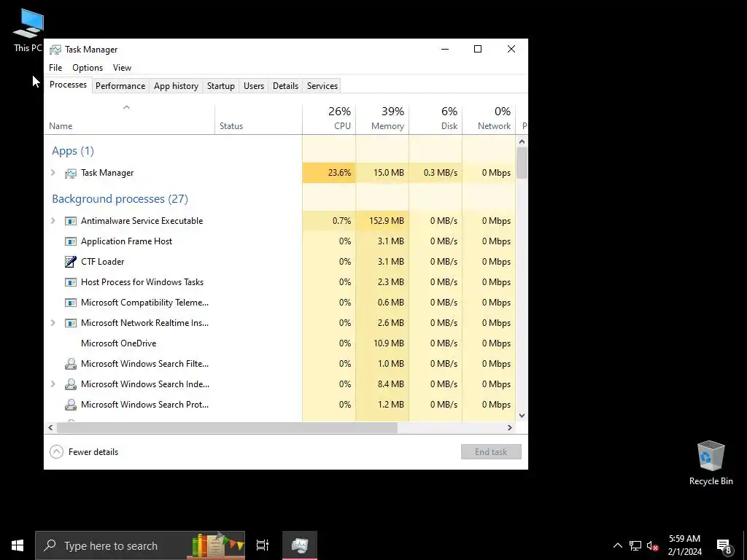Expand the Task Manager app entry
This screenshot has height=560, width=747.
pyautogui.click(x=53, y=172)
